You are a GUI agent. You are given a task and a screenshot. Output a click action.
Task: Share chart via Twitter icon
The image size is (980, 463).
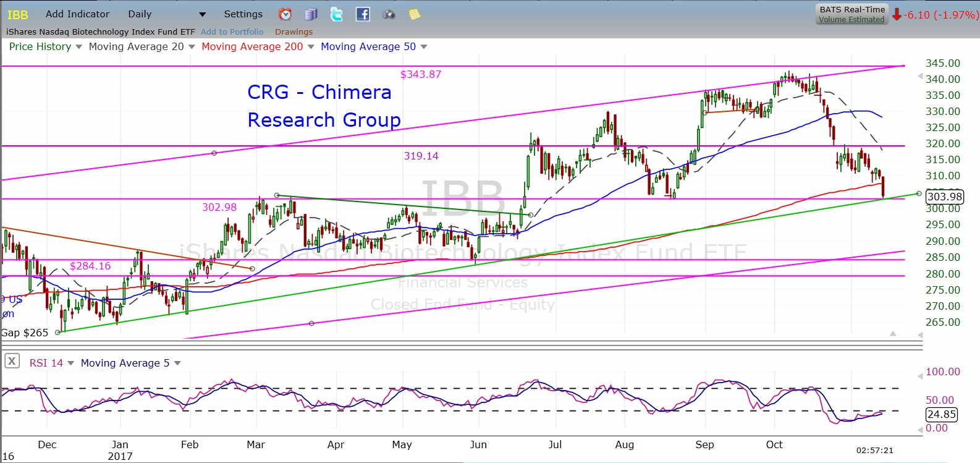click(337, 14)
